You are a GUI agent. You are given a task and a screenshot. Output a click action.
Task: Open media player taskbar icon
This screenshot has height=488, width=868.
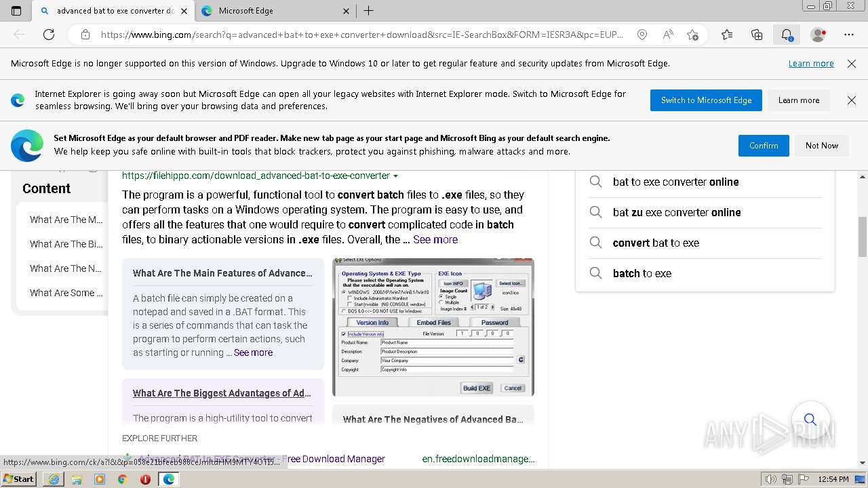coord(100,479)
